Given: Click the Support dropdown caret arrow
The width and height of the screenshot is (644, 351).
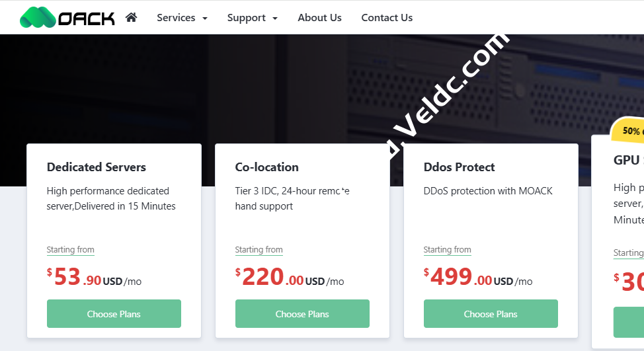Looking at the screenshot, I should pyautogui.click(x=275, y=19).
